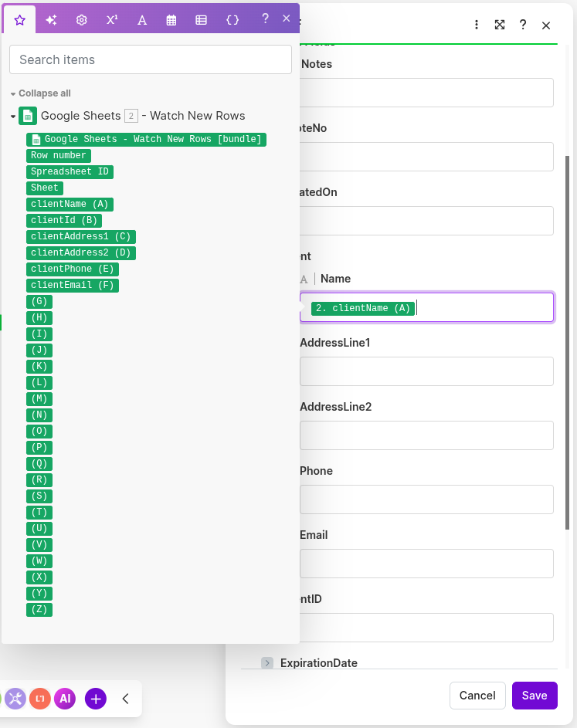Cancel the module configuration changes
Screen dimensions: 577x728
click(477, 695)
